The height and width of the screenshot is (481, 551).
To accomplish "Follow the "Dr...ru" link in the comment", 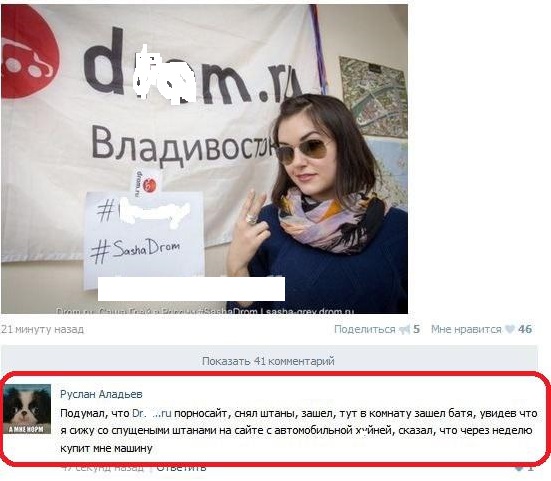I will [151, 413].
